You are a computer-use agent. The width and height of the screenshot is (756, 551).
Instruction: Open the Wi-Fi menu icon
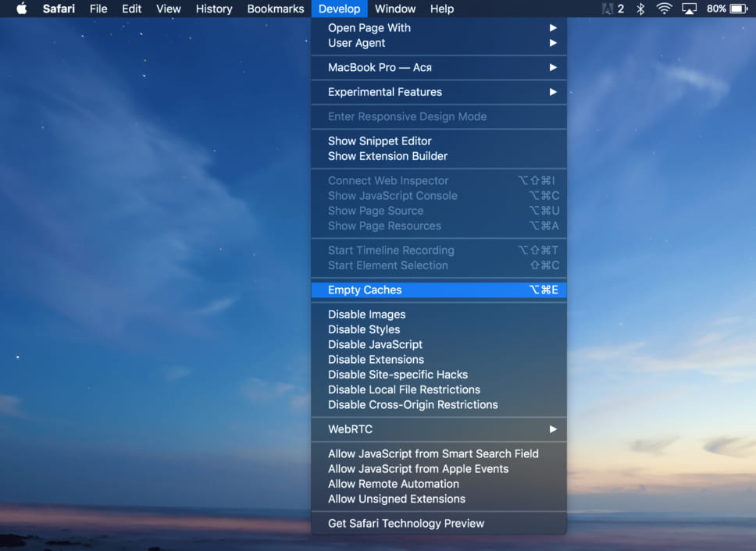664,9
